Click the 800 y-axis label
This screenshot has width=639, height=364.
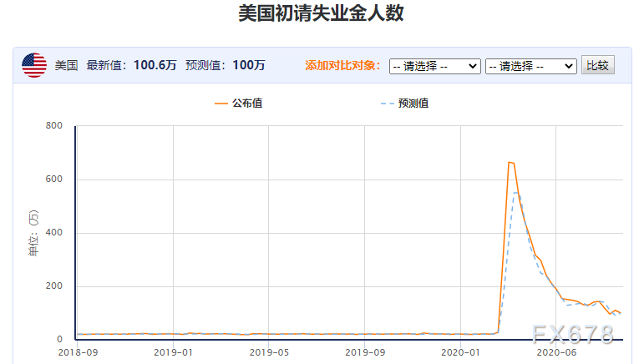[x=53, y=125]
